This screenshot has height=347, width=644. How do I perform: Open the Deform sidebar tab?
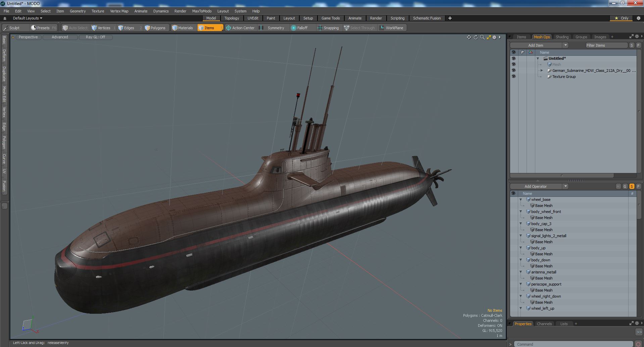click(4, 55)
